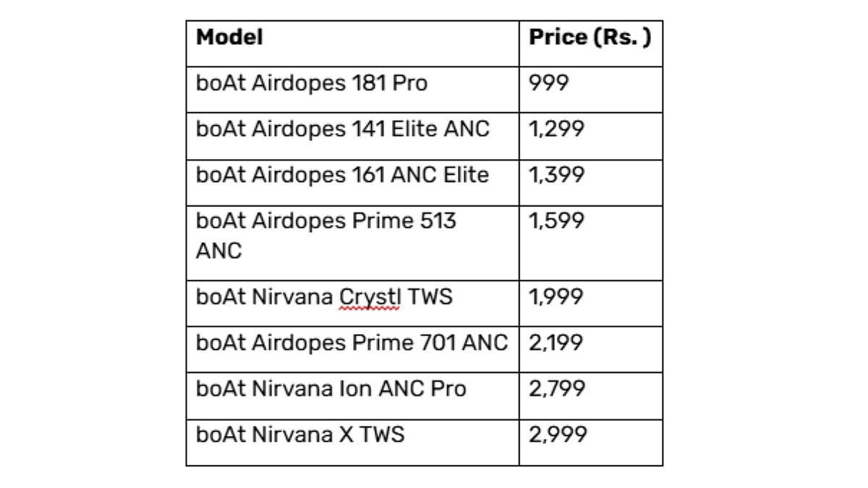The width and height of the screenshot is (868, 488).
Task: Click the word TWS after Crystl
Action: point(430,297)
